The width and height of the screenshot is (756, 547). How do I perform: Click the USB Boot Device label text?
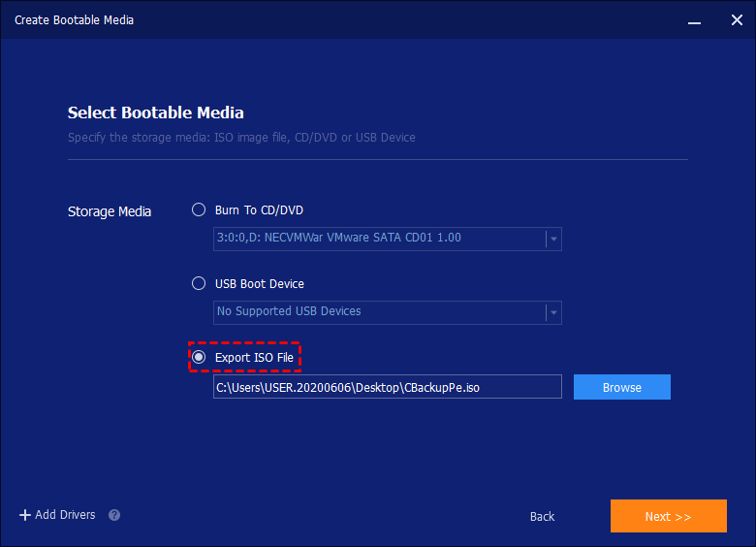(x=260, y=284)
